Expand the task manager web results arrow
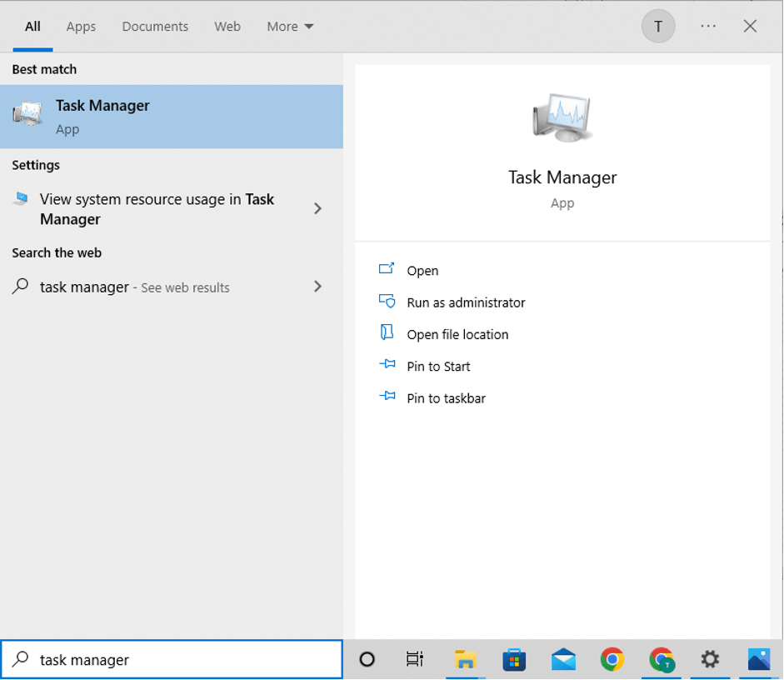This screenshot has height=680, width=784. point(317,286)
